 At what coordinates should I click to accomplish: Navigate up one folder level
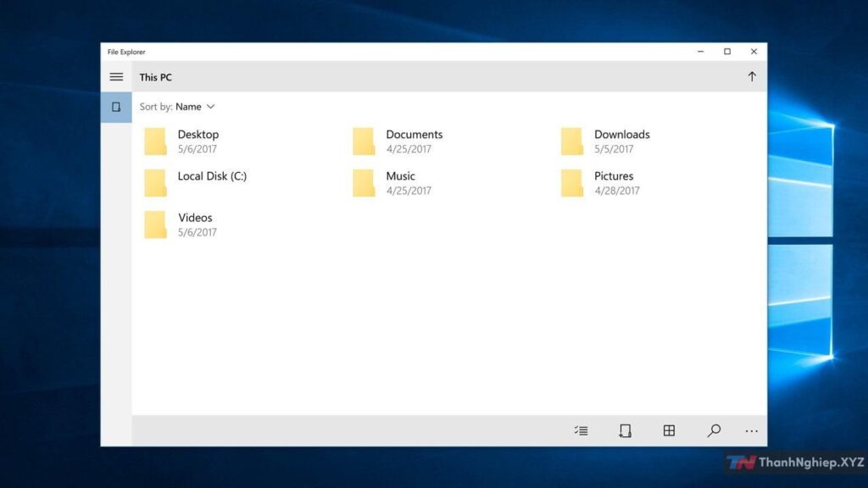pos(752,76)
